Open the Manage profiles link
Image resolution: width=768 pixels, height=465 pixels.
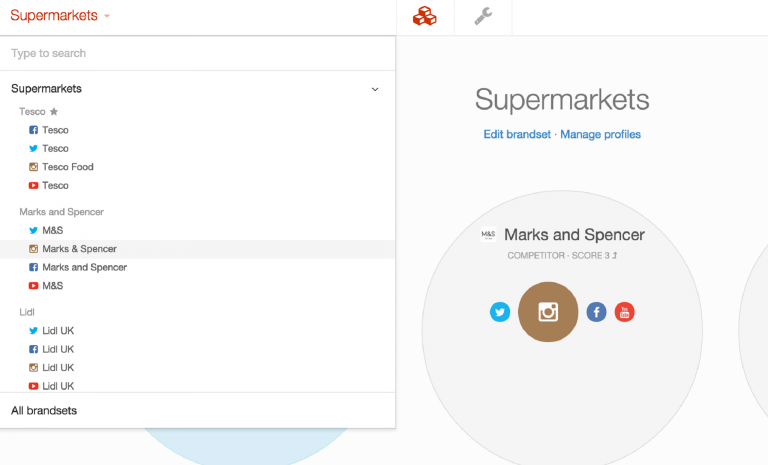coord(600,134)
